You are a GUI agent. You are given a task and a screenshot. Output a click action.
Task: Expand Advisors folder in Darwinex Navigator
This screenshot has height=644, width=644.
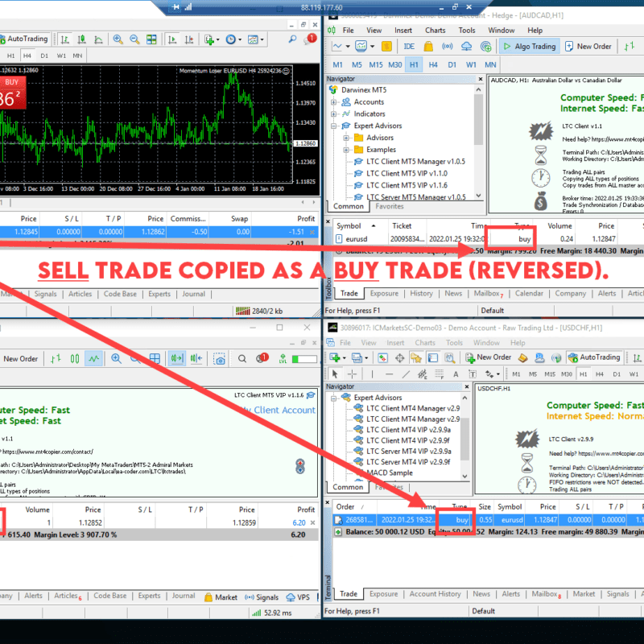pos(346,138)
